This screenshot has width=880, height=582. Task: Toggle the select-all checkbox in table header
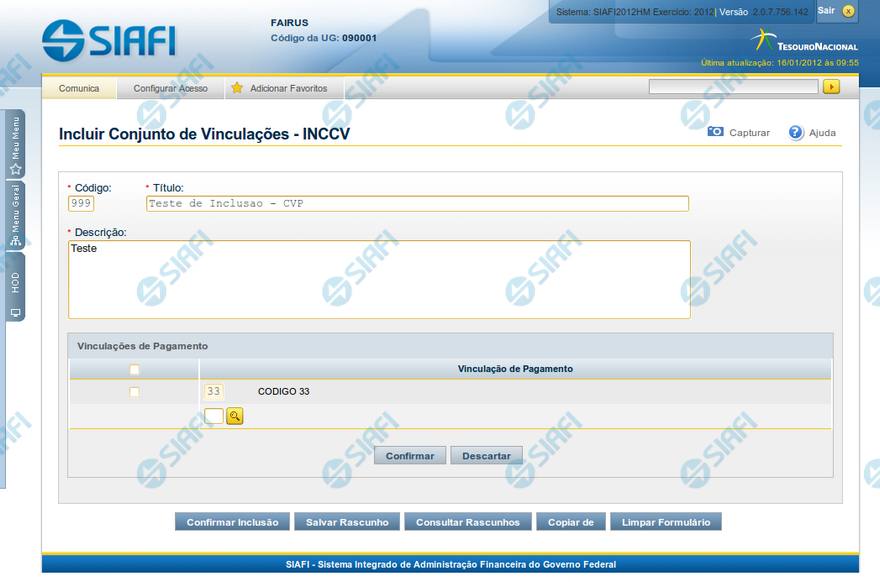[134, 369]
